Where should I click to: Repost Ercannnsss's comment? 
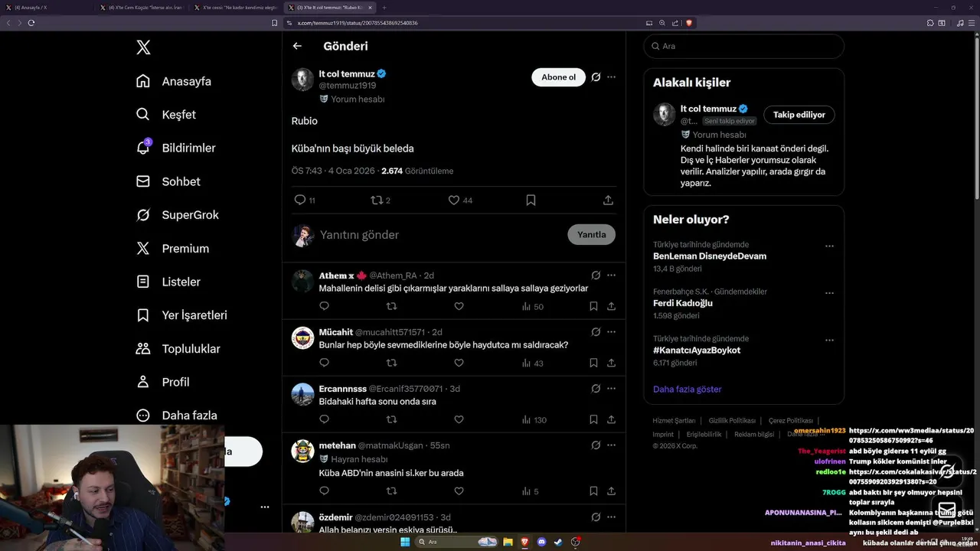click(391, 419)
